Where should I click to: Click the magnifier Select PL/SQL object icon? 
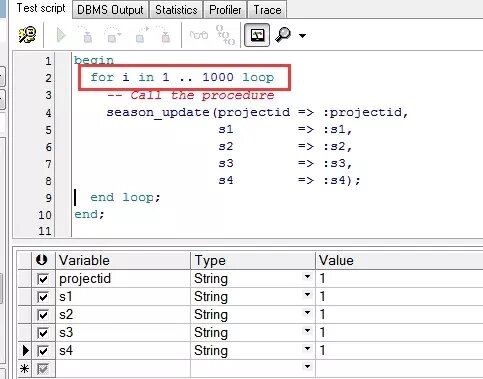tap(283, 34)
